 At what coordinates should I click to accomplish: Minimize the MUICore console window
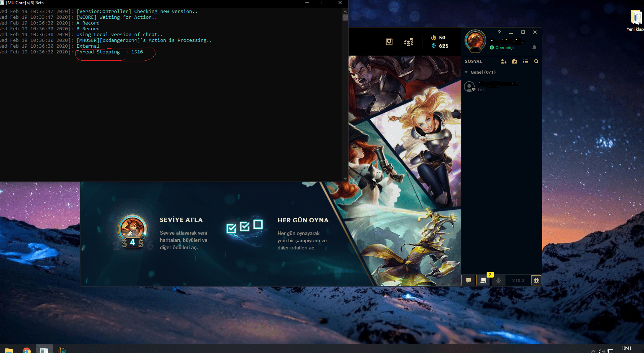pos(307,3)
